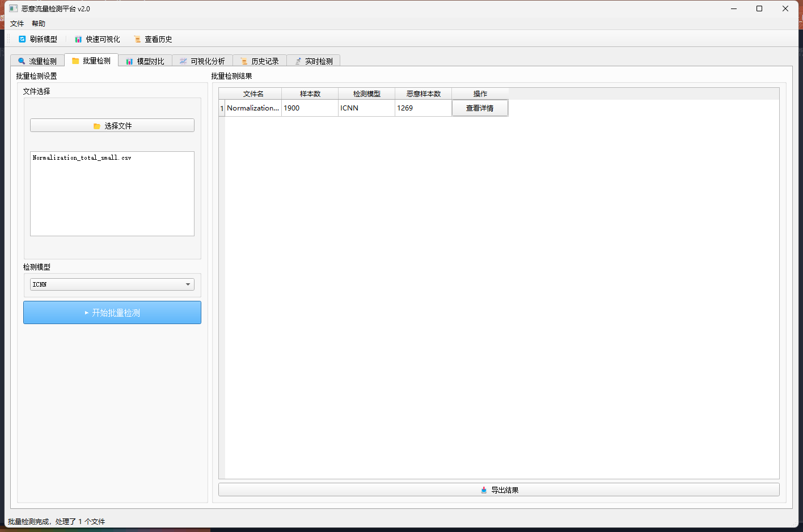
Task: Expand the ICNN detection model dropdown
Action: (112, 284)
